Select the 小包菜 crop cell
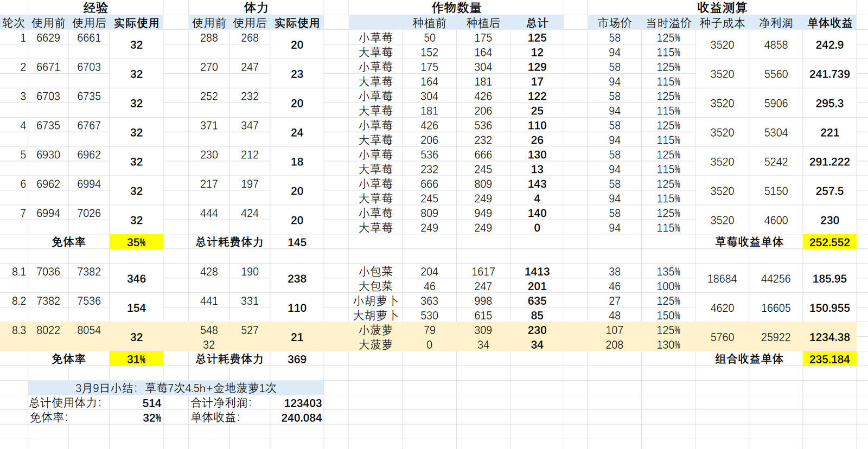This screenshot has height=449, width=868. point(375,271)
